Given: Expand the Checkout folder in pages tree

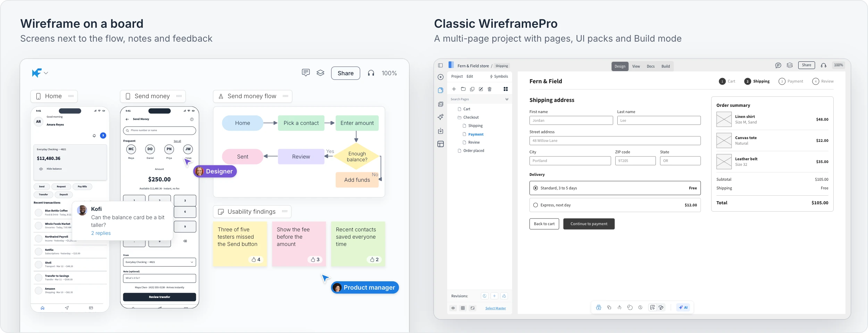Looking at the screenshot, I should pos(468,117).
